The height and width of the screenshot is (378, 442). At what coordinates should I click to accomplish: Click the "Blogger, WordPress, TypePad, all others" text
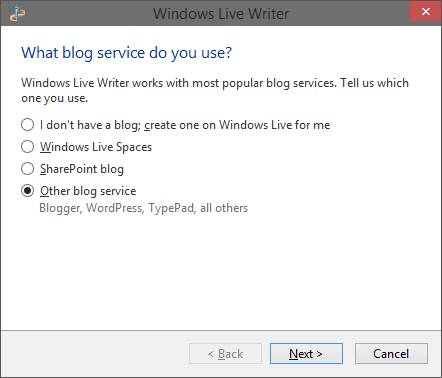[x=144, y=208]
